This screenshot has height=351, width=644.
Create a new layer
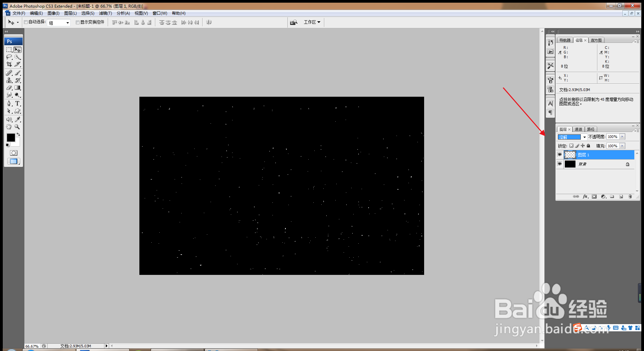coord(621,197)
